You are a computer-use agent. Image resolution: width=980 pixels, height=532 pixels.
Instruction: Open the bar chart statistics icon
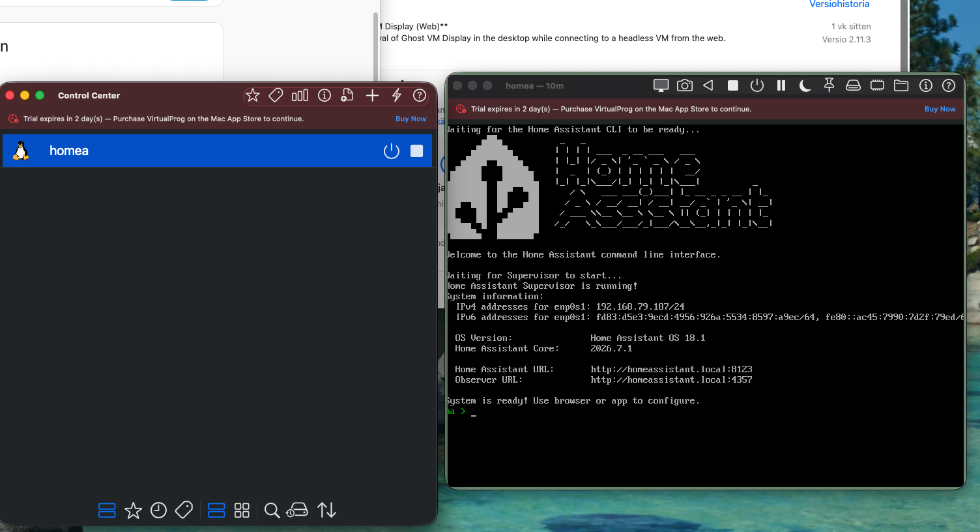click(x=300, y=96)
